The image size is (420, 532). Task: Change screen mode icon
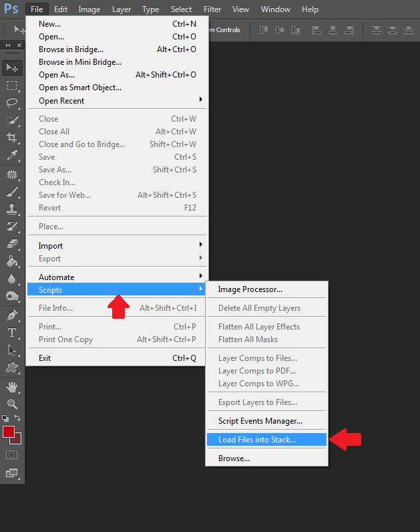point(12,473)
